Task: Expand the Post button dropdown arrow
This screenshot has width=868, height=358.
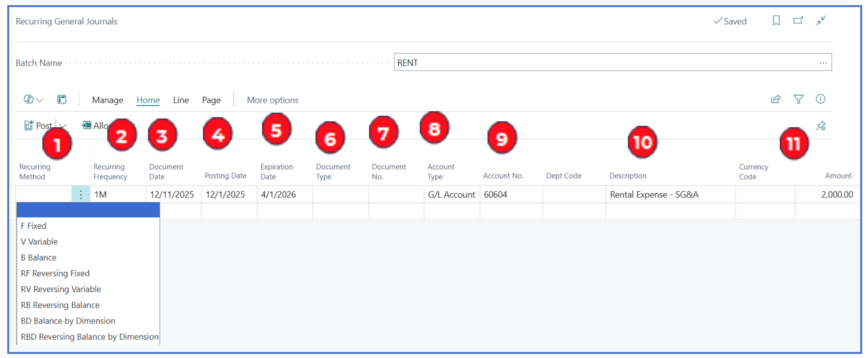Action: point(63,125)
